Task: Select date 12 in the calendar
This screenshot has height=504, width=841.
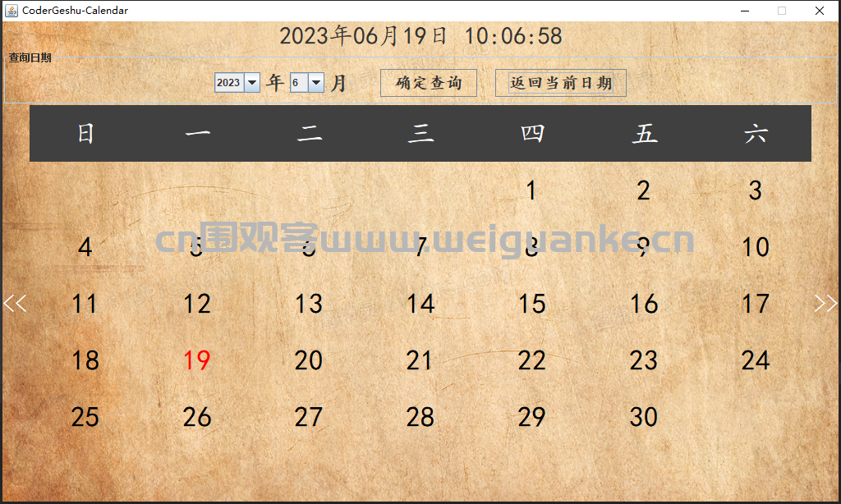Action: pos(196,304)
